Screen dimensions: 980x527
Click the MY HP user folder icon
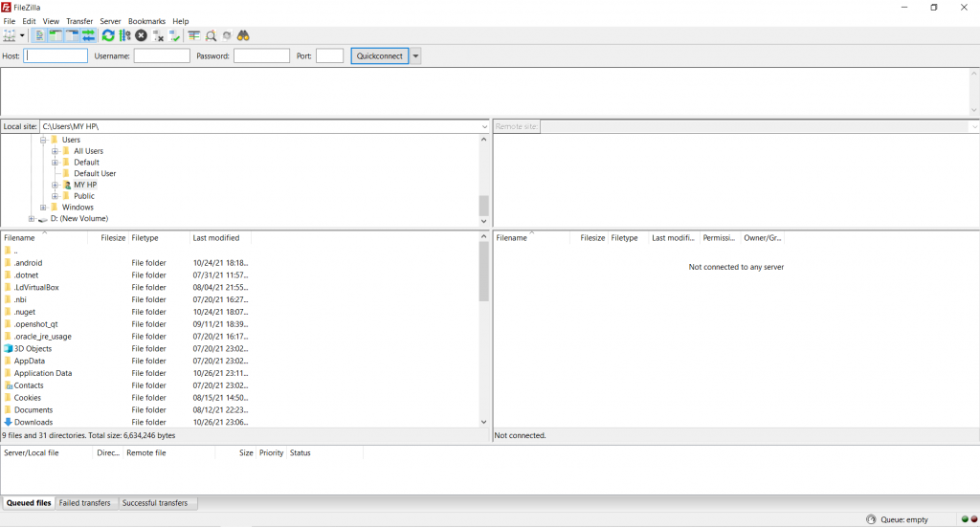coord(67,185)
